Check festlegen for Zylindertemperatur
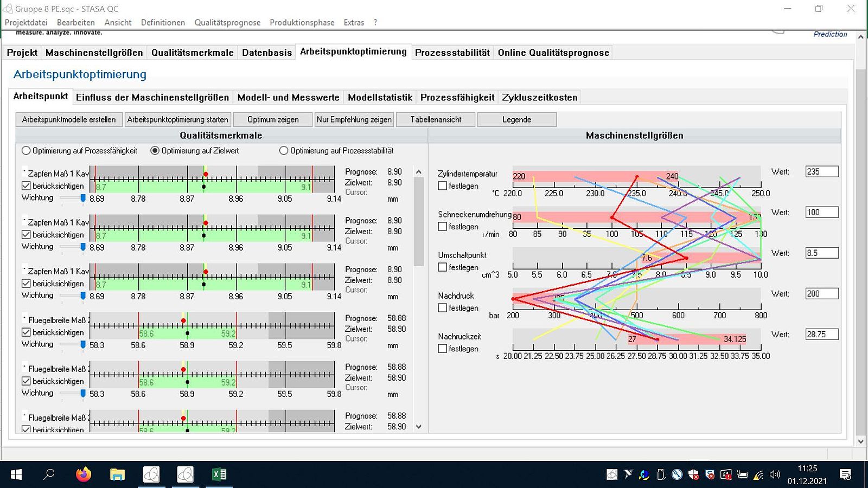 (443, 186)
